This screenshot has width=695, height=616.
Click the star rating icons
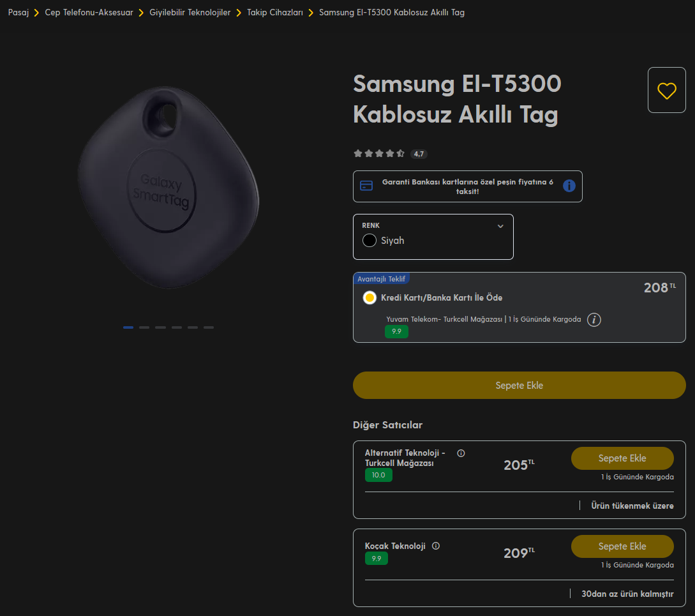[379, 153]
